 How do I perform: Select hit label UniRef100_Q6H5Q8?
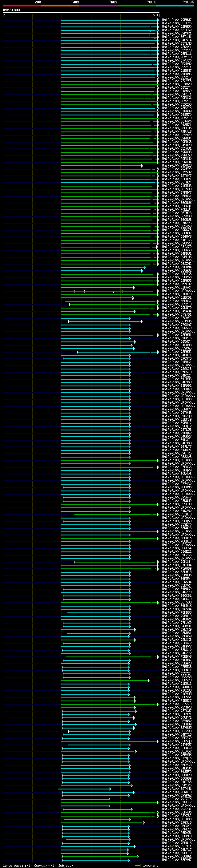(177, 741)
